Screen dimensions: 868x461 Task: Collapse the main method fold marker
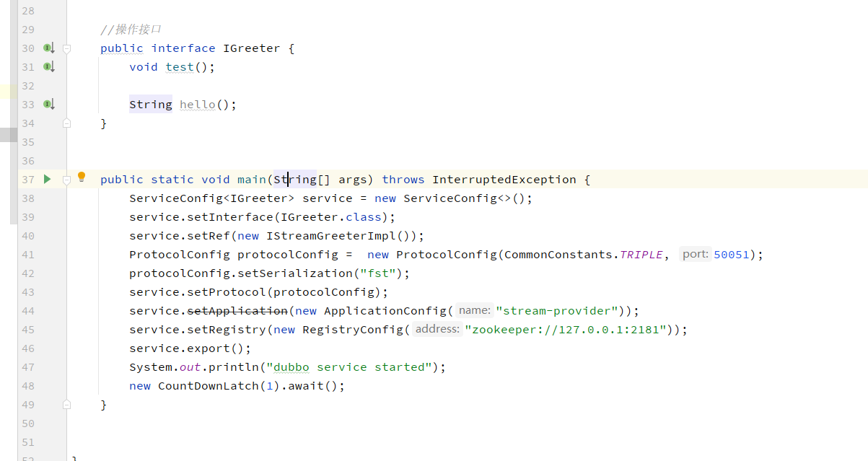pos(66,179)
